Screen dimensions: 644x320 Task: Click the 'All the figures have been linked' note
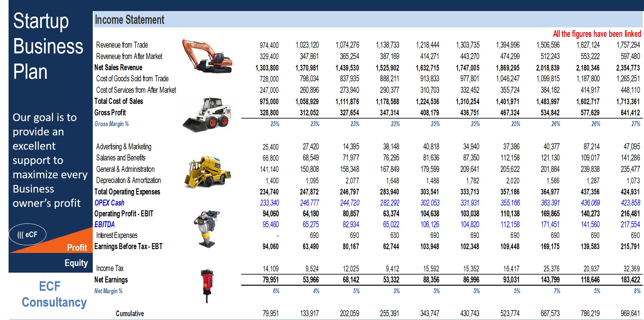[597, 34]
